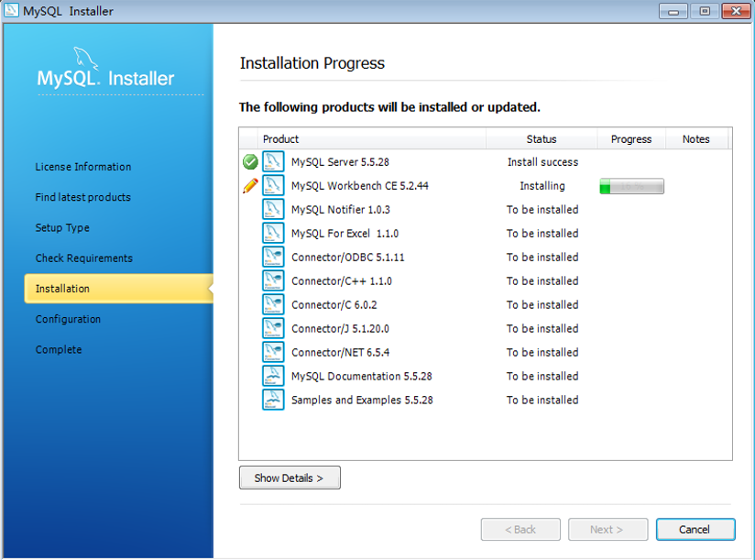
Task: Click the Progress column header
Action: point(631,139)
